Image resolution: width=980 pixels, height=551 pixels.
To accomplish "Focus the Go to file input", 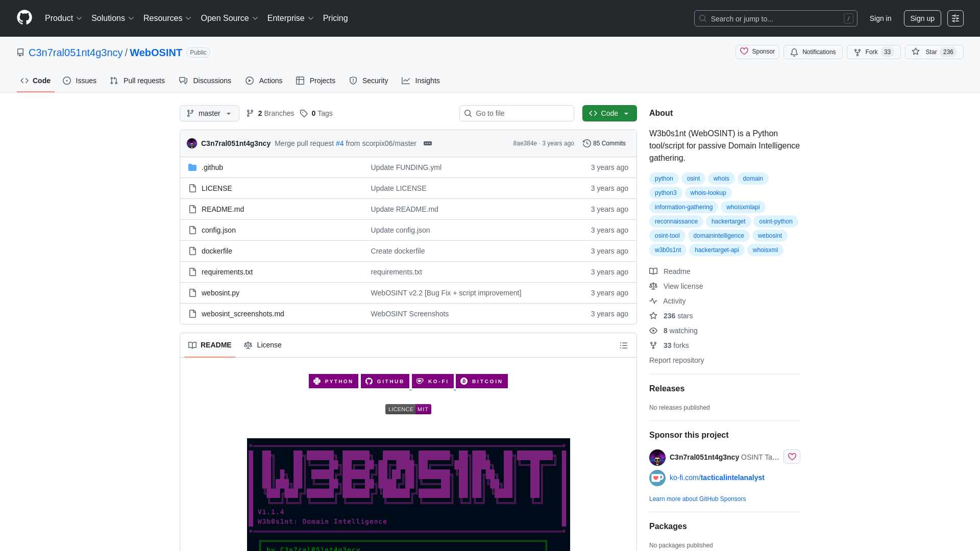I will [x=517, y=113].
